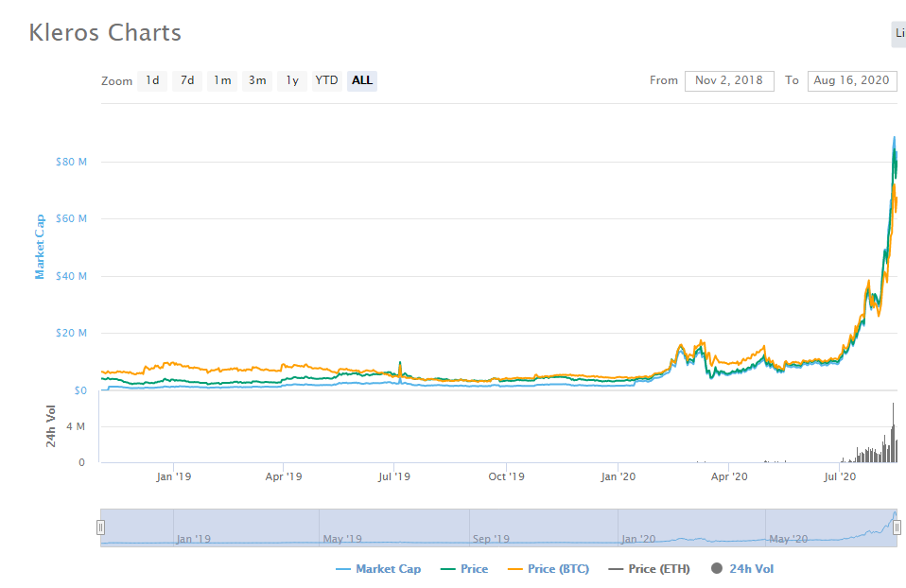Click the $20 M axis label
The width and height of the screenshot is (906, 588).
(71, 334)
